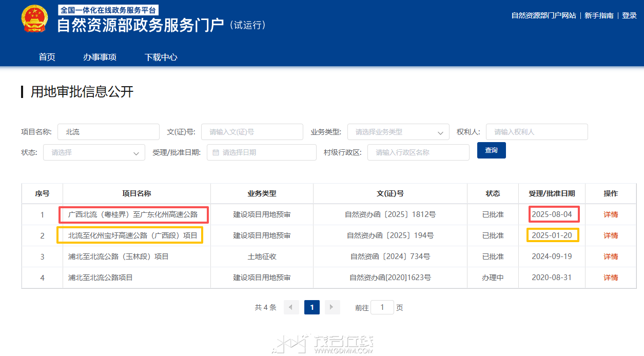The width and height of the screenshot is (644, 356).
Task: Click project name 浦北至北流公路（玉林段）项目
Action: 119,256
